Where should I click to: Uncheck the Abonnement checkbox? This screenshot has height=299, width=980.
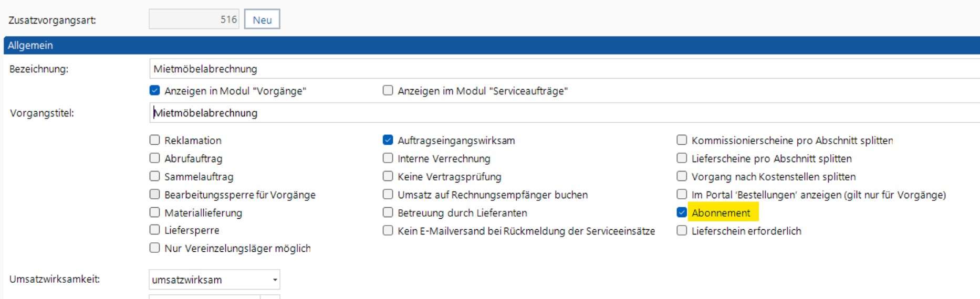tap(682, 213)
